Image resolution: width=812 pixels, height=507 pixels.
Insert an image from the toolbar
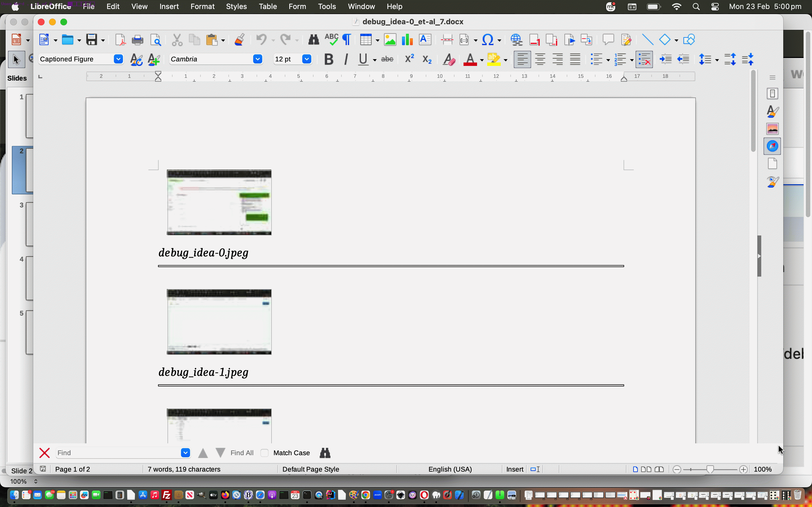coord(390,39)
